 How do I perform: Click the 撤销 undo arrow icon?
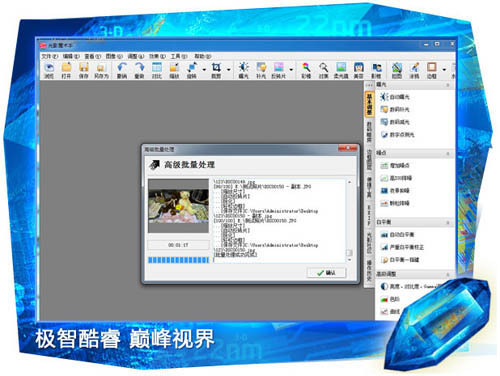click(x=122, y=70)
